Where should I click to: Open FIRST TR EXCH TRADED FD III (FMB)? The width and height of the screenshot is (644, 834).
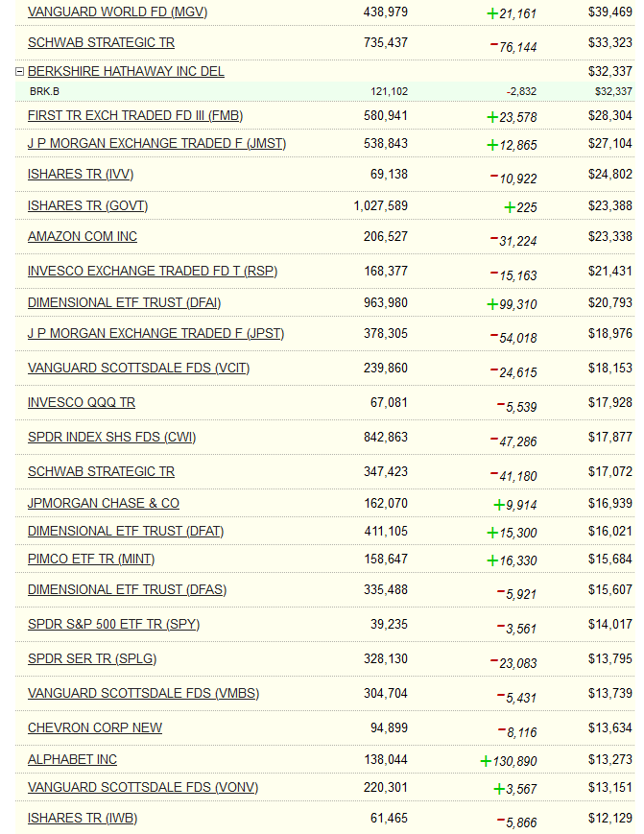tap(135, 115)
